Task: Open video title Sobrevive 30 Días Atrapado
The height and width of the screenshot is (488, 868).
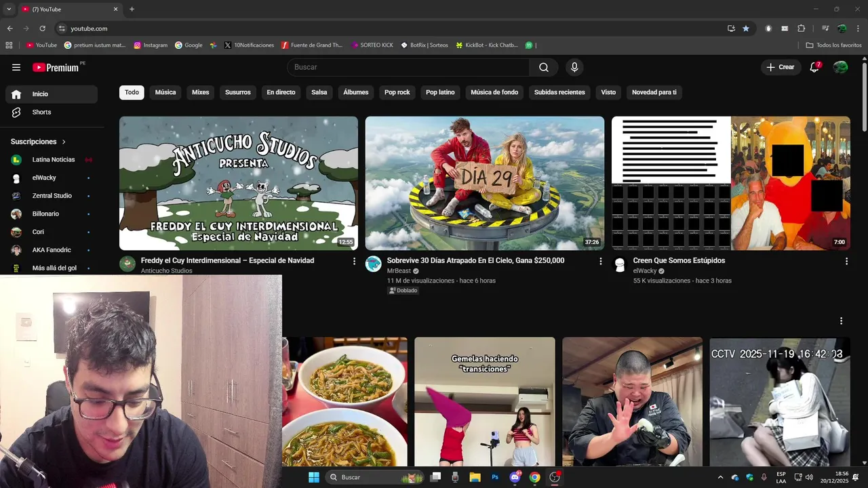Action: [x=475, y=261]
